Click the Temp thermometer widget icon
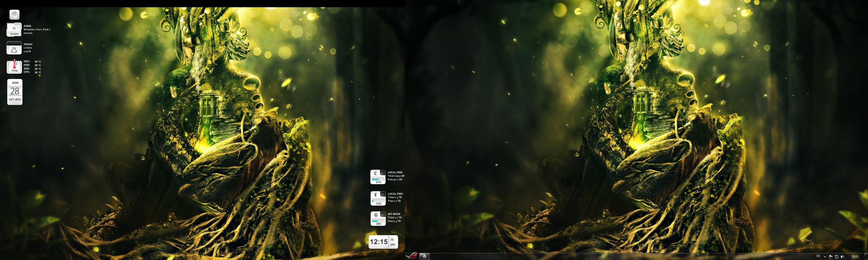 pos(14,66)
